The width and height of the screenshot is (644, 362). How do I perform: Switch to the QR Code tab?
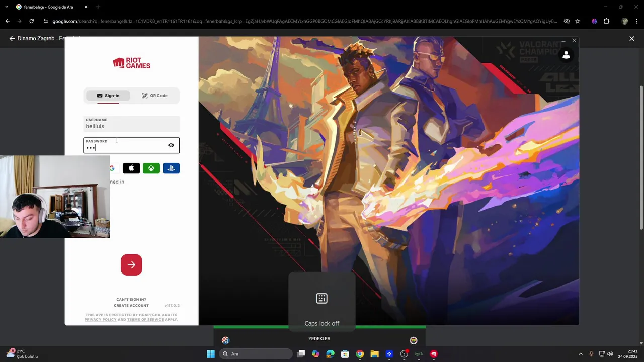[x=154, y=96]
